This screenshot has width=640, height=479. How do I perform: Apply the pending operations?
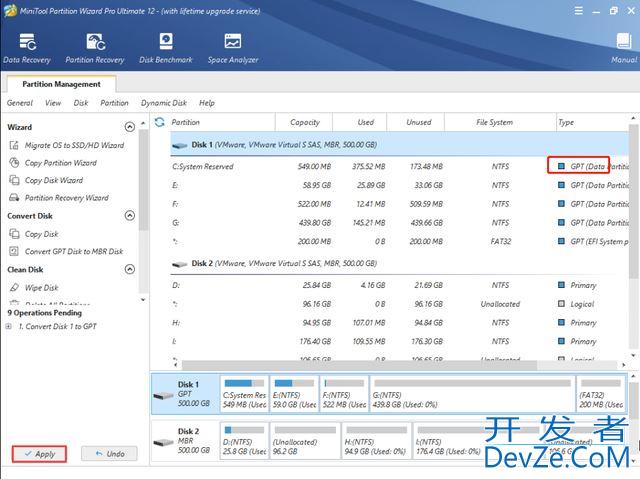click(39, 454)
